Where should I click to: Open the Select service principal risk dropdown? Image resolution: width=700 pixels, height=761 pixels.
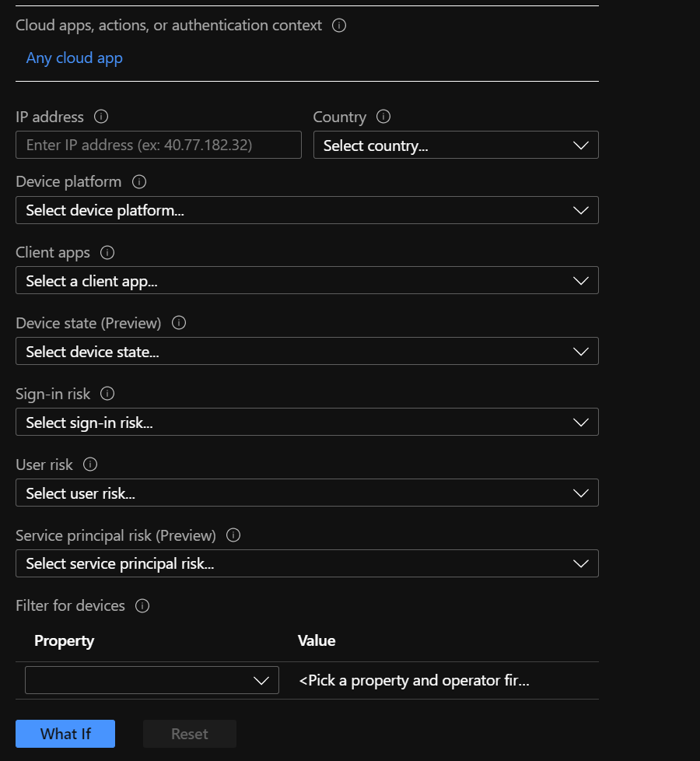pos(306,564)
